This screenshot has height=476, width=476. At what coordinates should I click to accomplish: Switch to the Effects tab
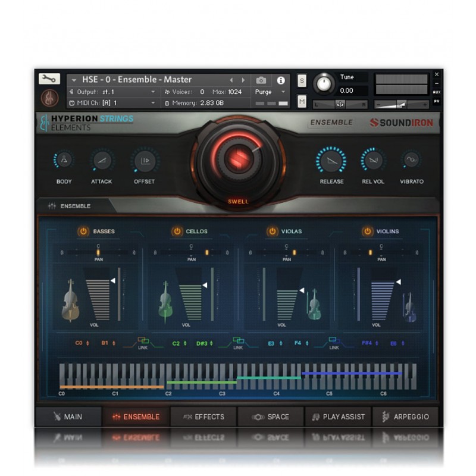point(203,416)
